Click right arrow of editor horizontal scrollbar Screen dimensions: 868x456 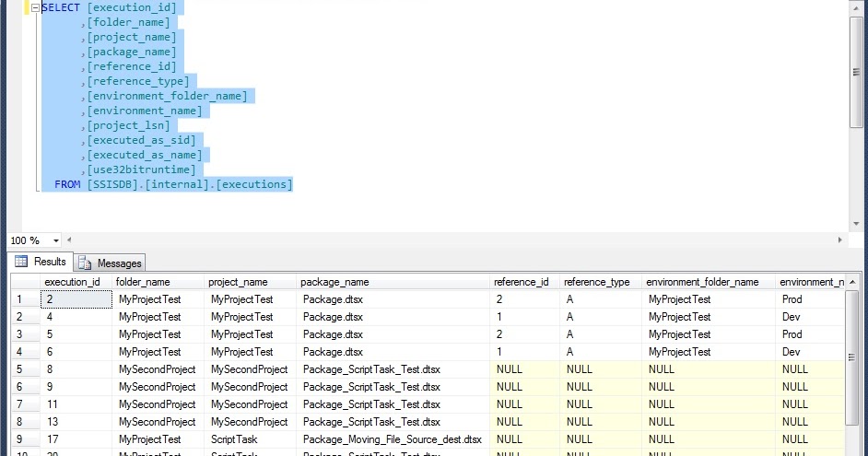point(839,240)
